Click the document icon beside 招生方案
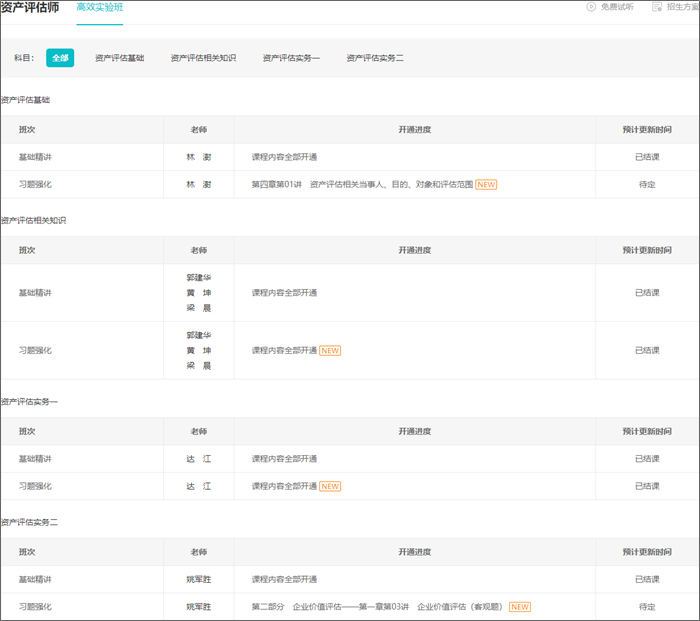The image size is (700, 621). pos(657,7)
